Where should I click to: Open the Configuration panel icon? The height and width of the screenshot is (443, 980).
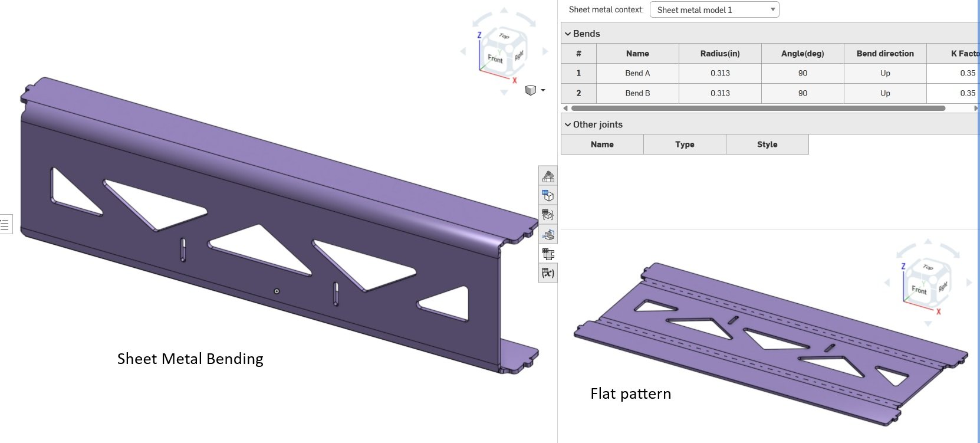point(548,195)
